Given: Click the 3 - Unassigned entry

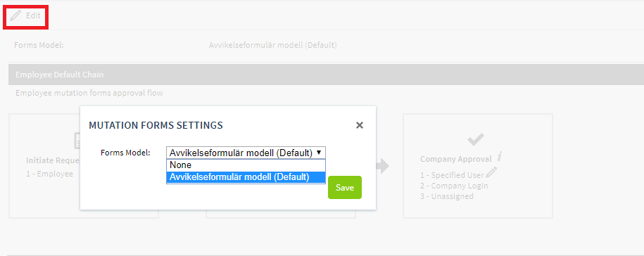Looking at the screenshot, I should pos(447,196).
